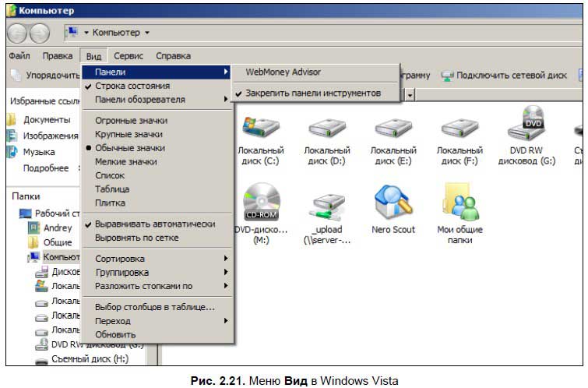Open Локальный диск (F:) drive icon
The width and height of the screenshot is (588, 388).
459,129
